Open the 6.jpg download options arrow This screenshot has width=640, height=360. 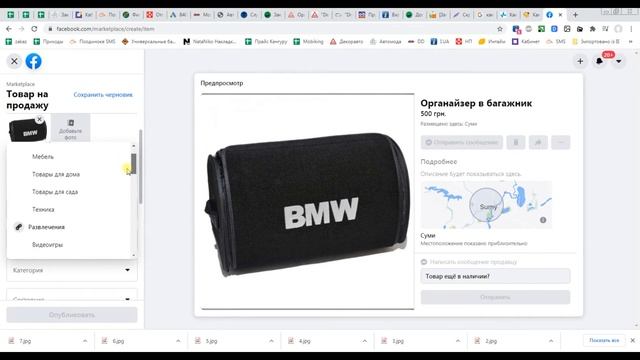click(178, 341)
